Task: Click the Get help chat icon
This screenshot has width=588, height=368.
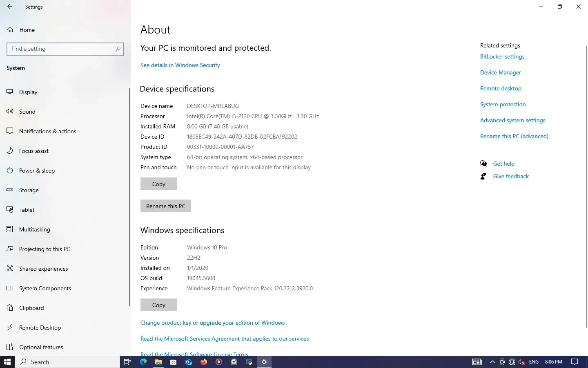Action: click(x=483, y=164)
